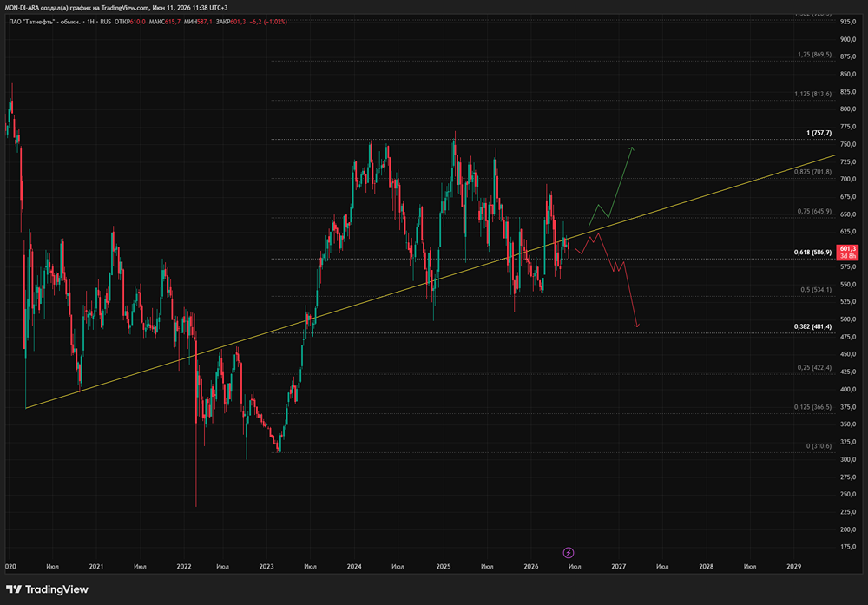The image size is (868, 605).
Task: Click the 925,0 price axis label
Action: click(x=848, y=22)
